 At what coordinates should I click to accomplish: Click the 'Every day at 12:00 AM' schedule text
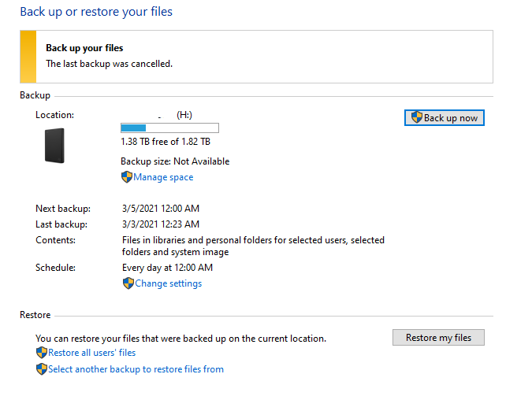[x=167, y=268]
